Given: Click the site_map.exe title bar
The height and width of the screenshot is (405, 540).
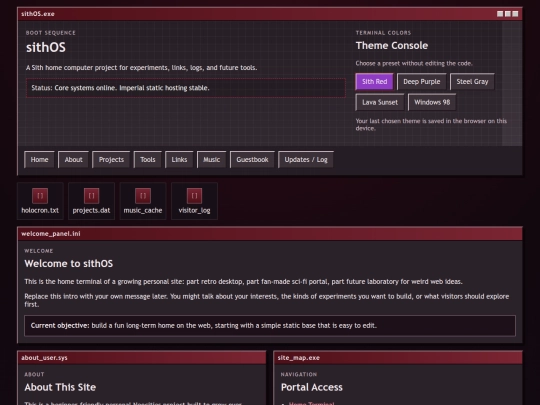Looking at the screenshot, I should 398,358.
